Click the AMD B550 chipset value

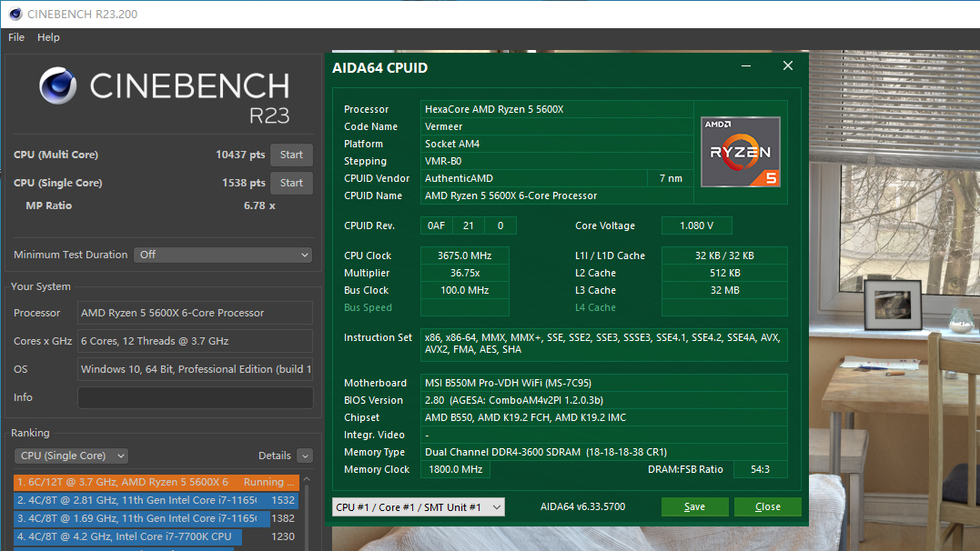(x=603, y=418)
